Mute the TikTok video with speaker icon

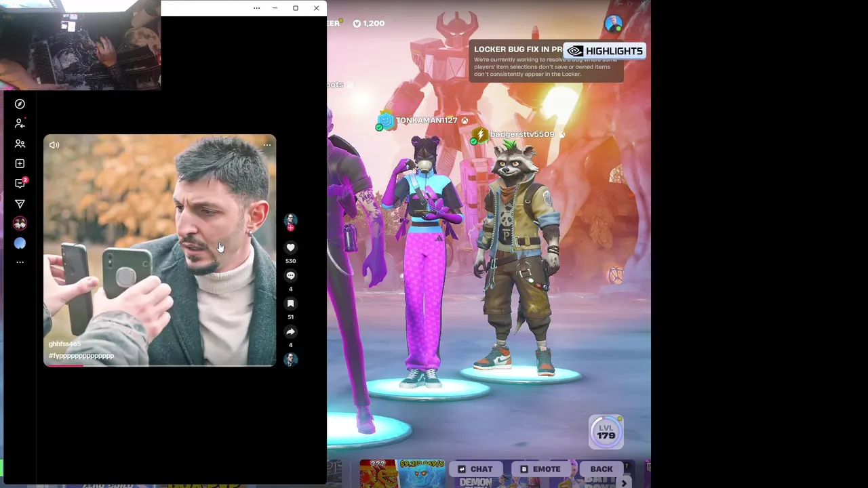pyautogui.click(x=54, y=144)
